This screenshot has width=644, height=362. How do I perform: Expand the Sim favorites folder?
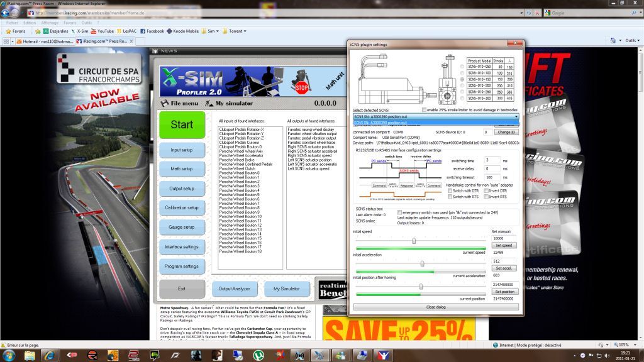[x=210, y=31]
